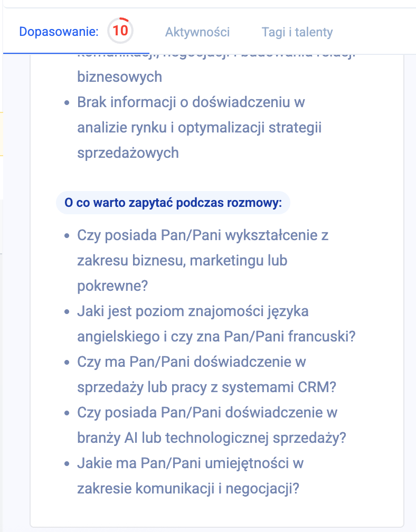416x532 pixels.
Task: Click the word "pokrewne?"
Action: click(112, 286)
